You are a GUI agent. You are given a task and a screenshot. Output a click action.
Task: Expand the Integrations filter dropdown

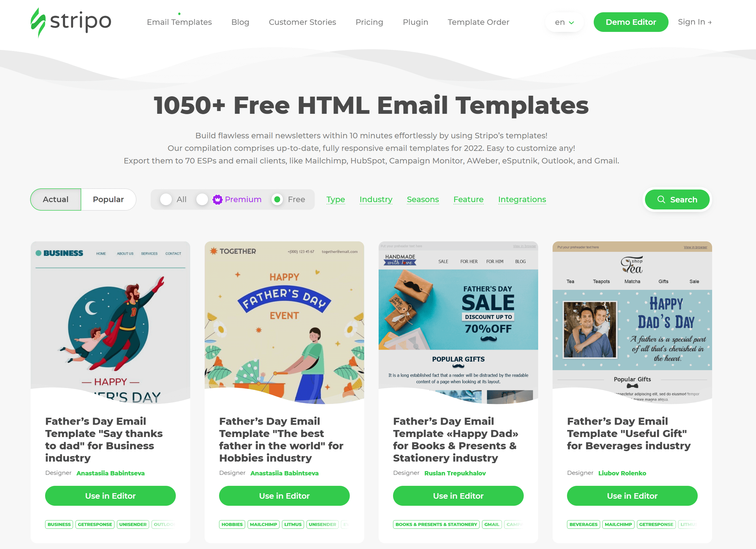point(523,199)
